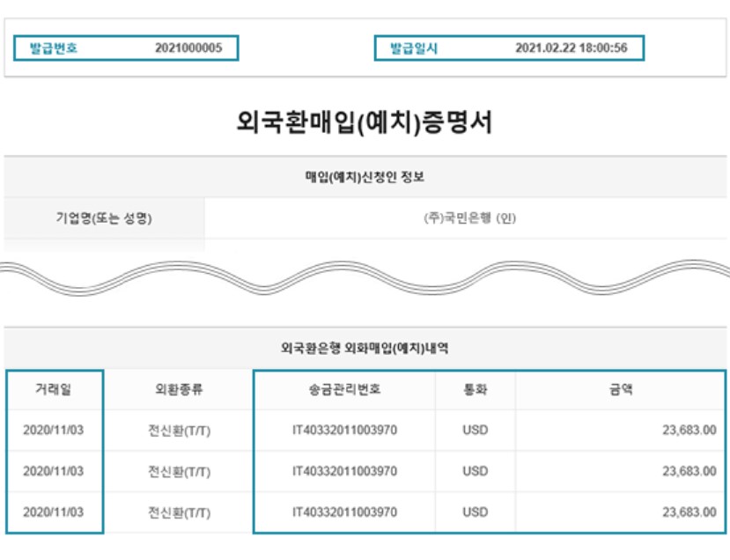730x560 pixels.
Task: Select the first row amount 23,683.00
Action: point(689,430)
